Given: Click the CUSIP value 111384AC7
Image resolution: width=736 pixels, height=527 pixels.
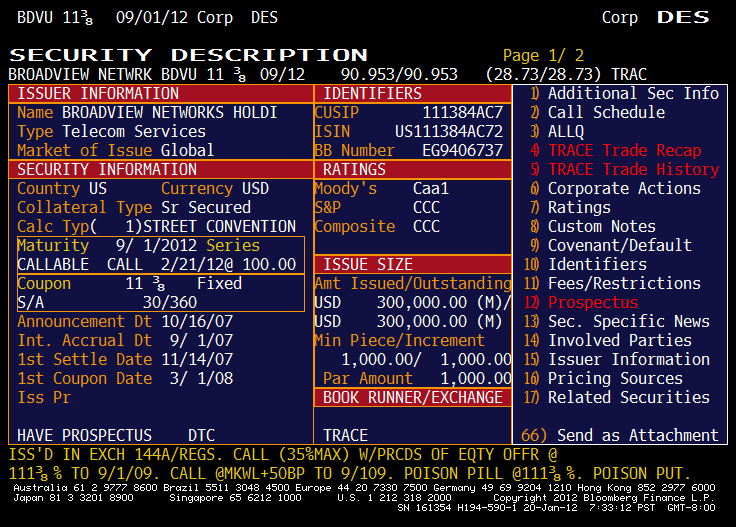Looking at the screenshot, I should point(462,113).
